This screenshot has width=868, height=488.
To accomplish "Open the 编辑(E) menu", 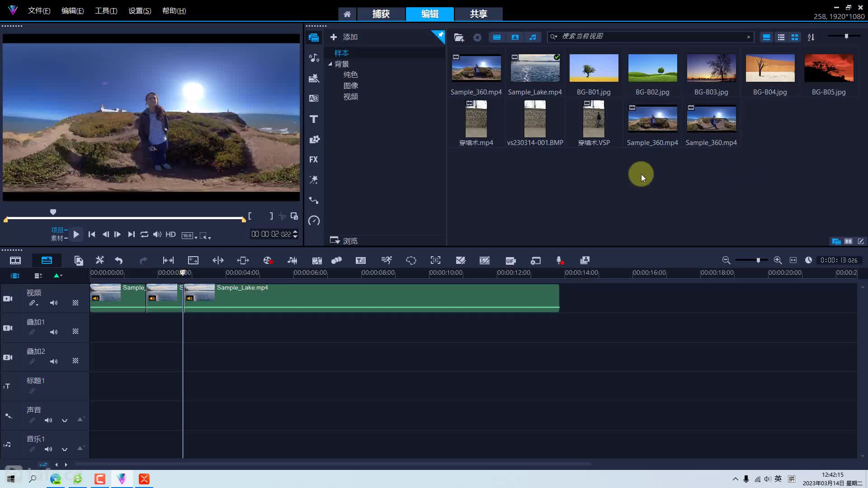I will tap(72, 10).
